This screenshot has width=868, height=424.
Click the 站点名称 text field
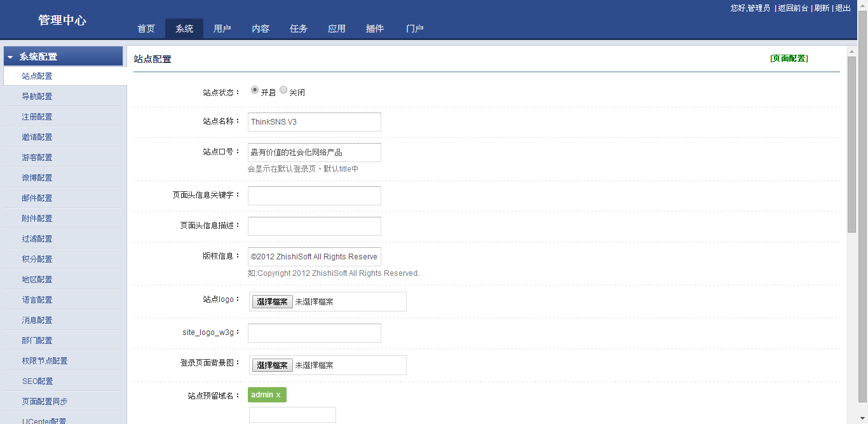[314, 122]
